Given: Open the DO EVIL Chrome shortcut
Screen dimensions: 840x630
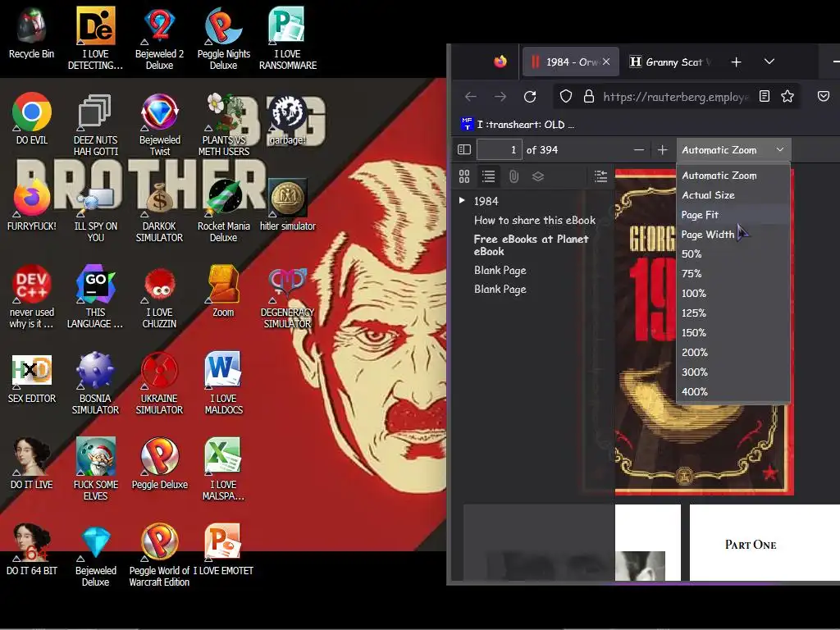Looking at the screenshot, I should click(x=32, y=119).
